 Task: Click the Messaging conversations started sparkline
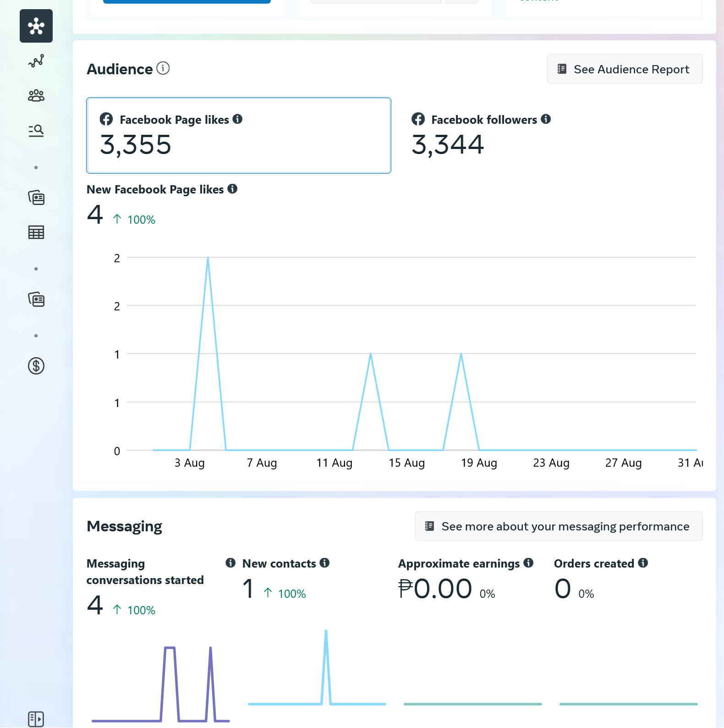click(160, 684)
